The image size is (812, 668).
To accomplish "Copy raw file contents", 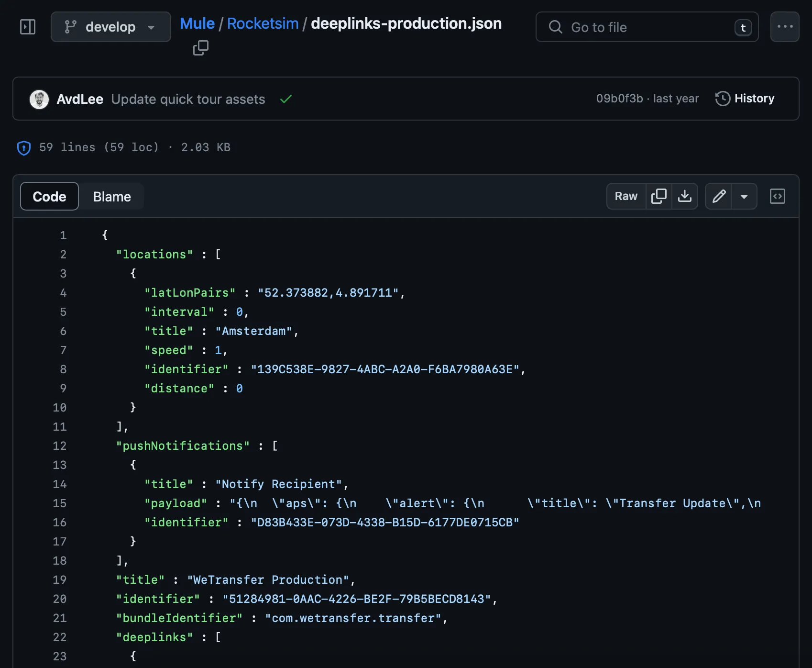I will click(x=658, y=196).
